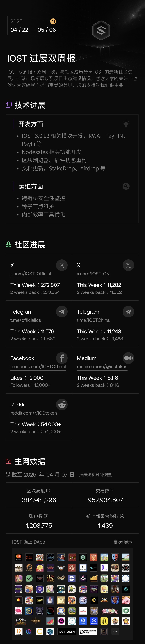Viewport: 145px width, 644px height.
Task: Click the calendar icon beside the date range
Action: (x=53, y=21)
